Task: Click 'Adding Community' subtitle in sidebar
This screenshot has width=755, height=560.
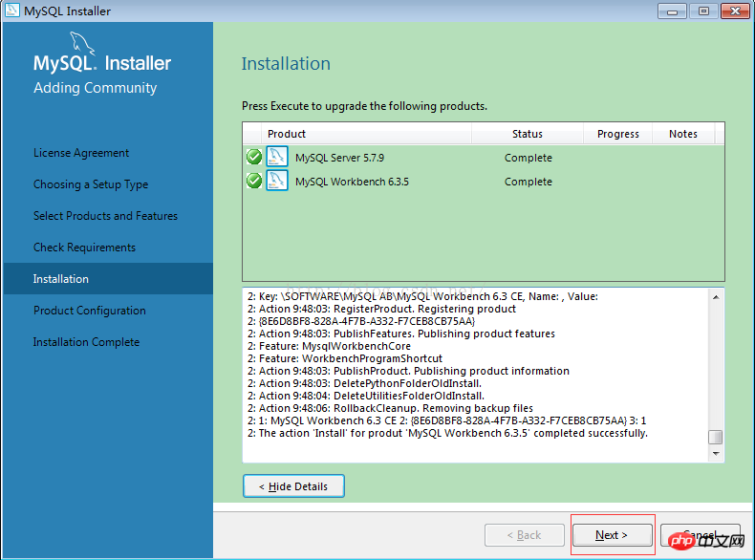Action: click(x=96, y=88)
